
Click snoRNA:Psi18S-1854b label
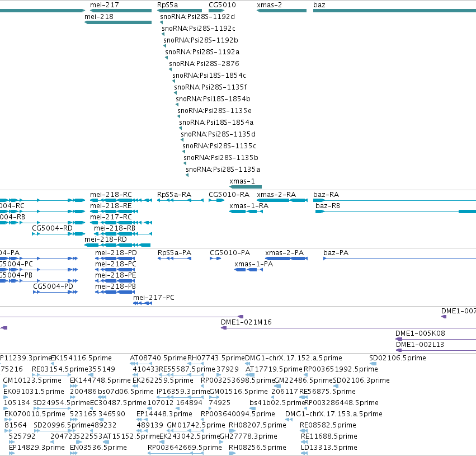tap(213, 99)
